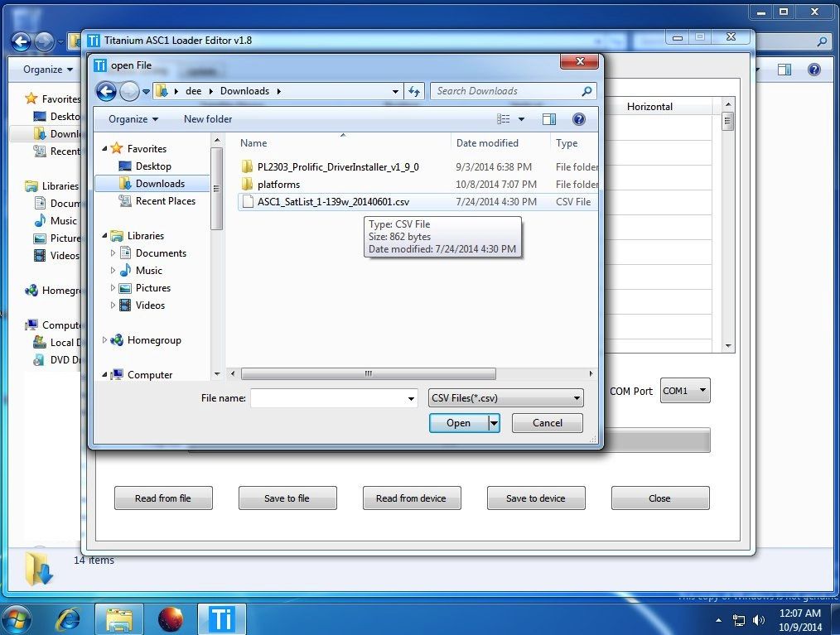The image size is (840, 635).
Task: Click New folder in dialog toolbar
Action: click(208, 119)
